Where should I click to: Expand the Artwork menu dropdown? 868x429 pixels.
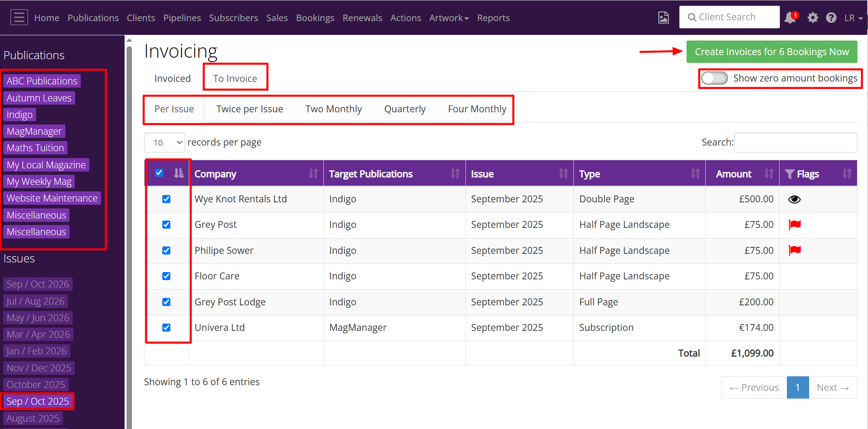coord(449,18)
